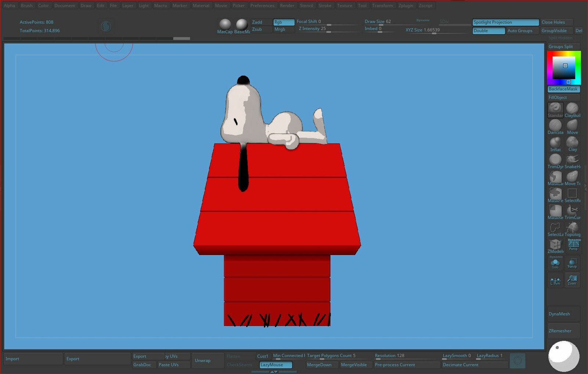Toggle L.Sym local symmetry
The height and width of the screenshot is (374, 588).
(555, 280)
